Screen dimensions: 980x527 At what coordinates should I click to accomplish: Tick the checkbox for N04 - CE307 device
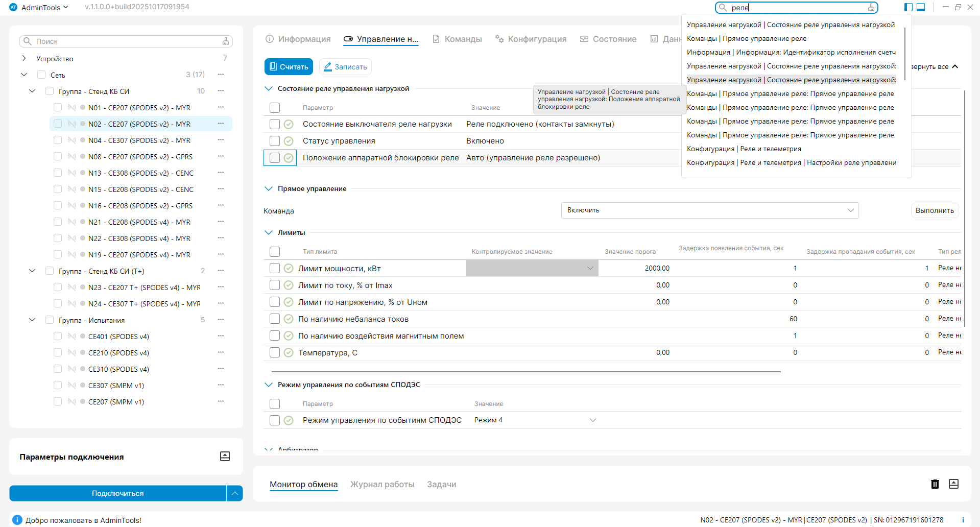click(58, 140)
